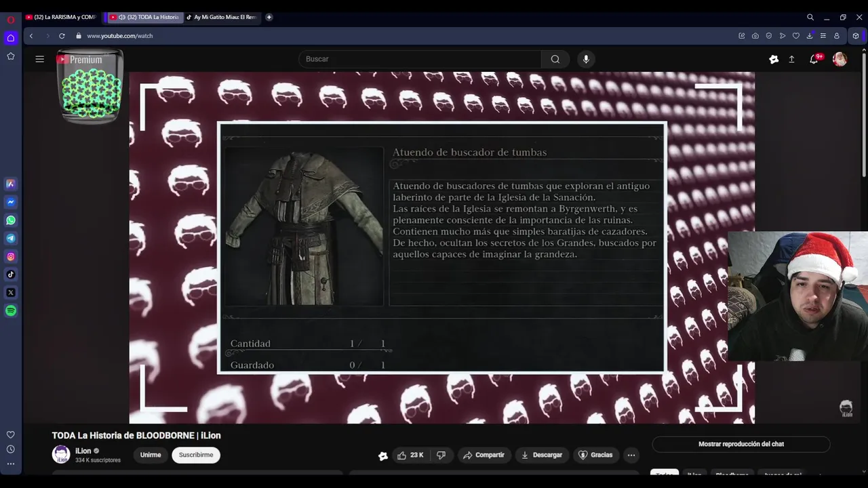The image size is (868, 488).
Task: Go back to the previous page
Action: click(31, 36)
